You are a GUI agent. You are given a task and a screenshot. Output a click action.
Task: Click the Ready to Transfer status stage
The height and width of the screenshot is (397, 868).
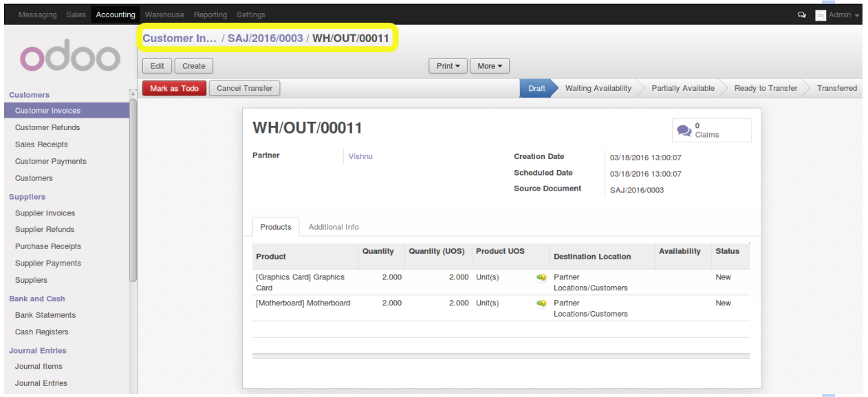[766, 88]
